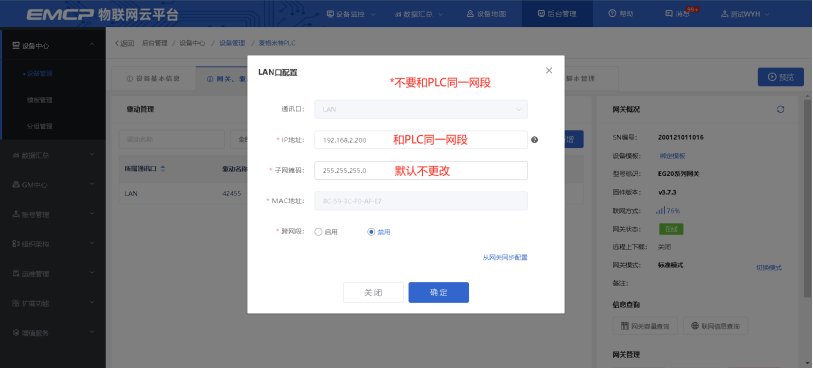Switch to the 设备基本信息 tab
The width and height of the screenshot is (813, 368).
tap(153, 79)
